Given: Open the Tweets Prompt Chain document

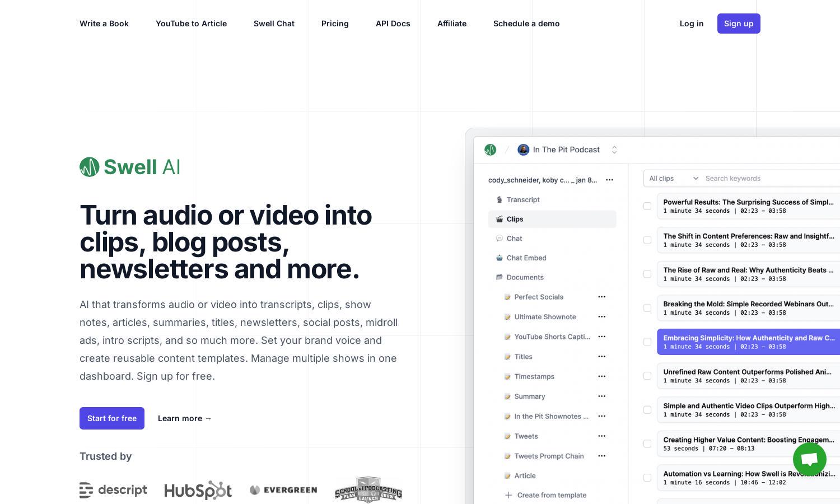Looking at the screenshot, I should click(549, 456).
